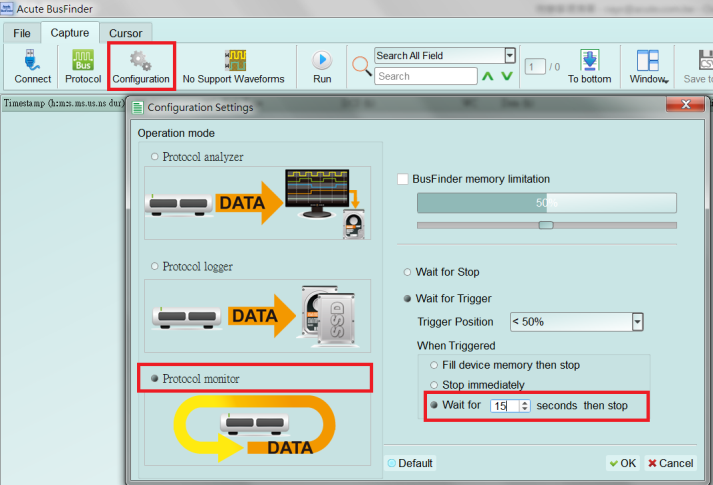The height and width of the screenshot is (485, 713).
Task: Select Protocol logger operation mode
Action: [x=155, y=266]
